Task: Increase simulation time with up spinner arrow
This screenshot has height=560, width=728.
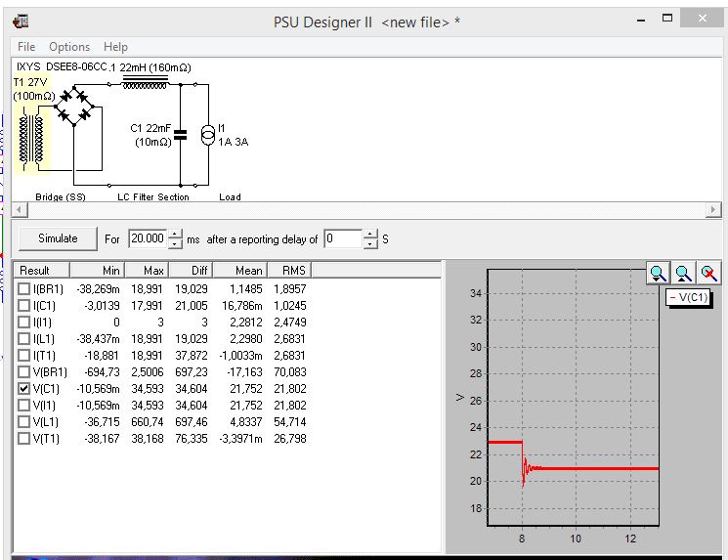Action: [x=175, y=234]
